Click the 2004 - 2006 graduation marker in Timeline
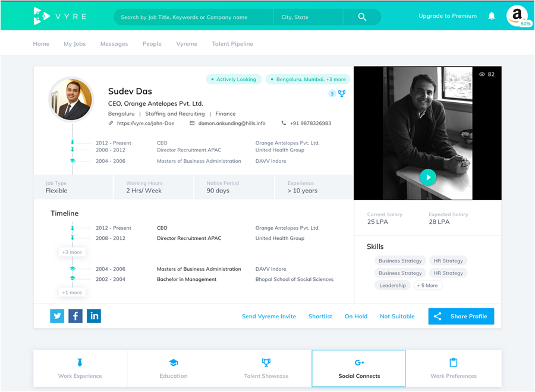Image resolution: width=535 pixels, height=392 pixels. 73,268
